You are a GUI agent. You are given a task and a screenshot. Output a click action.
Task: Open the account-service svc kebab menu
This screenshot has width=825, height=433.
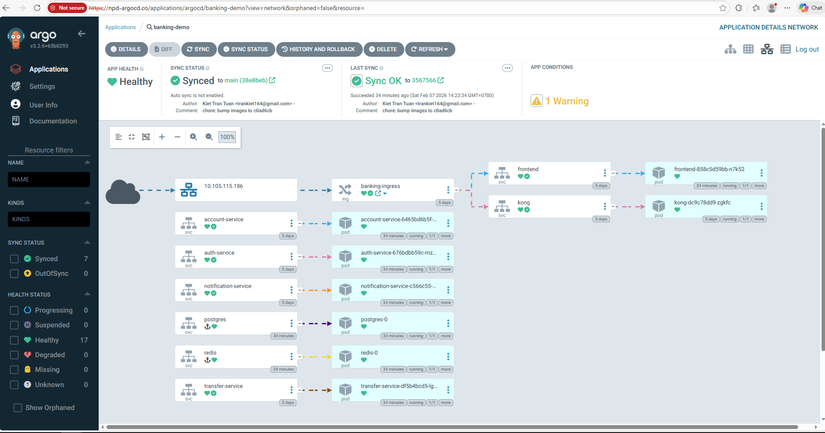click(291, 224)
